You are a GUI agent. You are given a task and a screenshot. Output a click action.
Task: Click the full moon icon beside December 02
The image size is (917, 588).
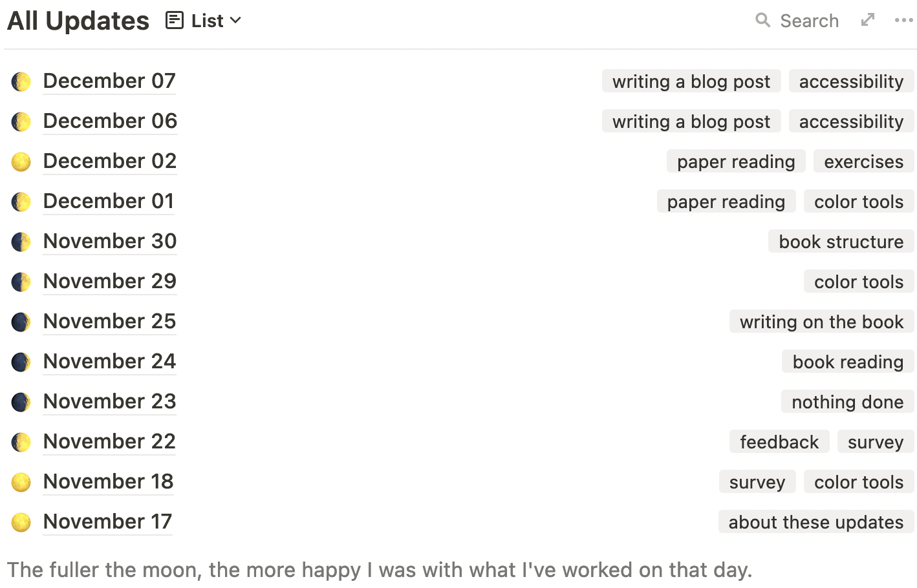click(x=21, y=162)
